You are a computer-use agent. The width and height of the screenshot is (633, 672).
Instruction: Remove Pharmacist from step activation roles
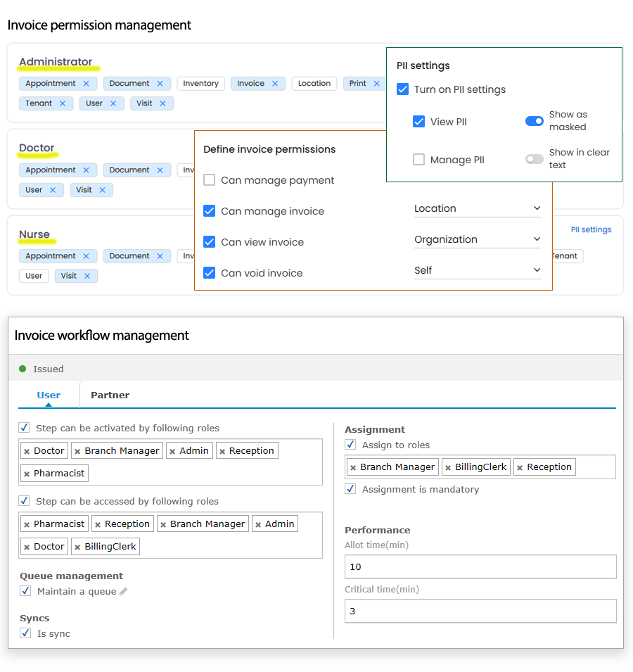click(27, 474)
